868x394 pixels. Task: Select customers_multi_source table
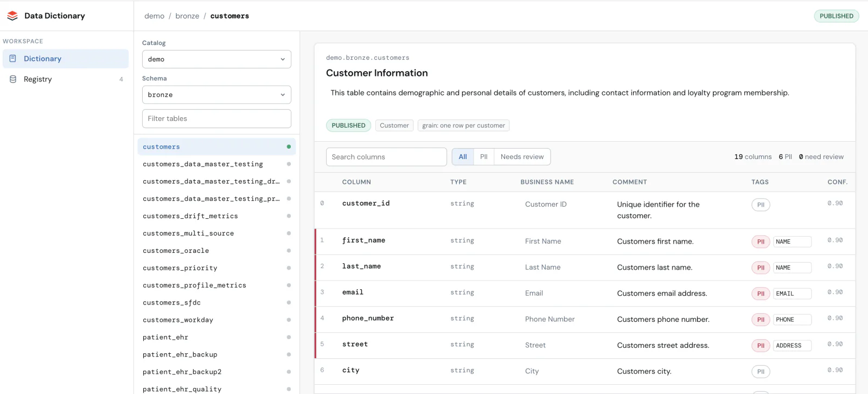tap(216, 233)
